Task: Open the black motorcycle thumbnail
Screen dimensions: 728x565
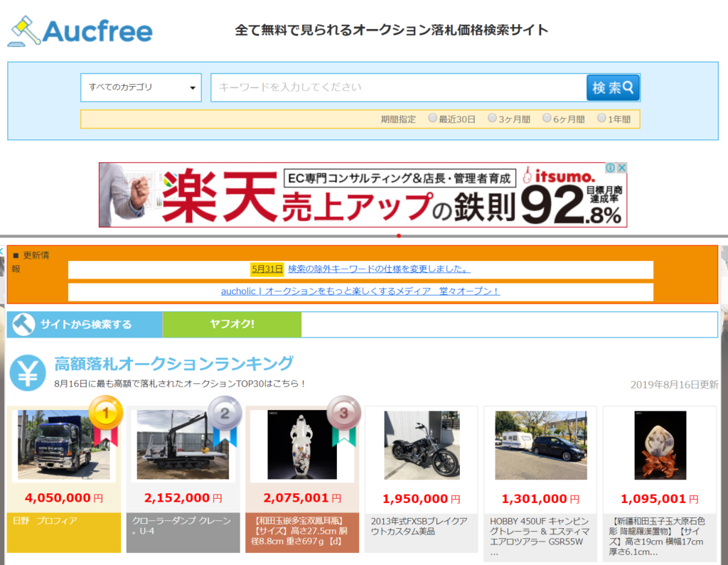Action: (422, 445)
